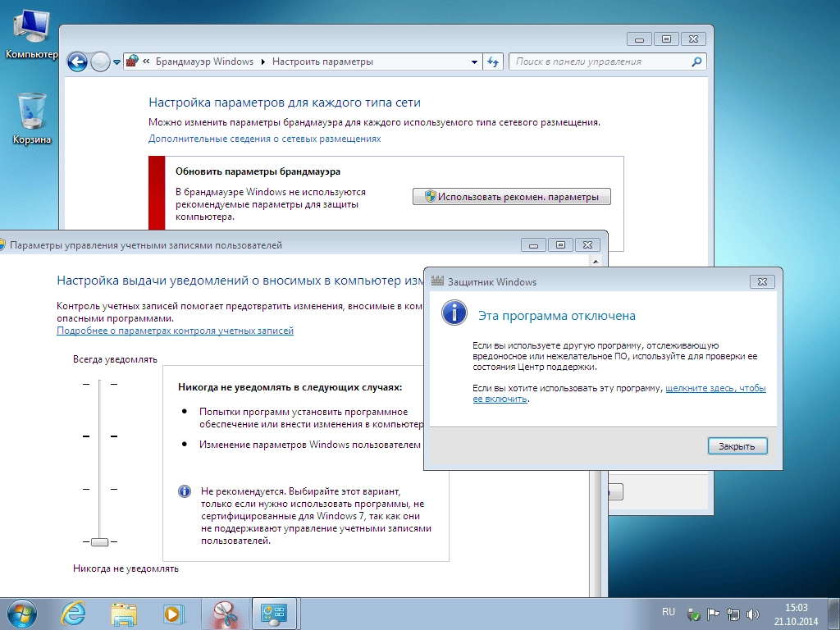The height and width of the screenshot is (630, 840).
Task: Click the magnifier icon in search box
Action: pyautogui.click(x=696, y=62)
